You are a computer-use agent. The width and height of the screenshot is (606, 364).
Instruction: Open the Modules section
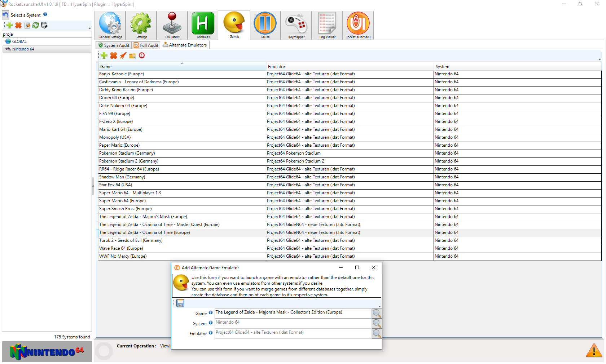(x=203, y=25)
